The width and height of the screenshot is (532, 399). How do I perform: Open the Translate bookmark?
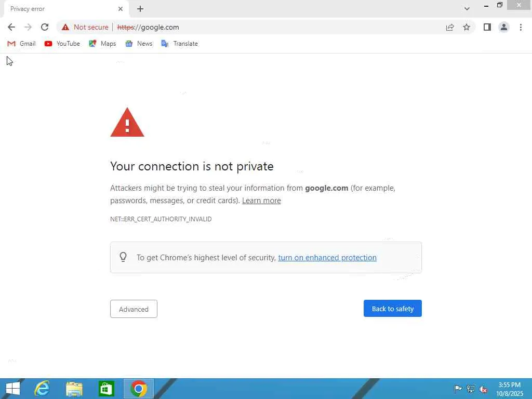[x=179, y=44]
